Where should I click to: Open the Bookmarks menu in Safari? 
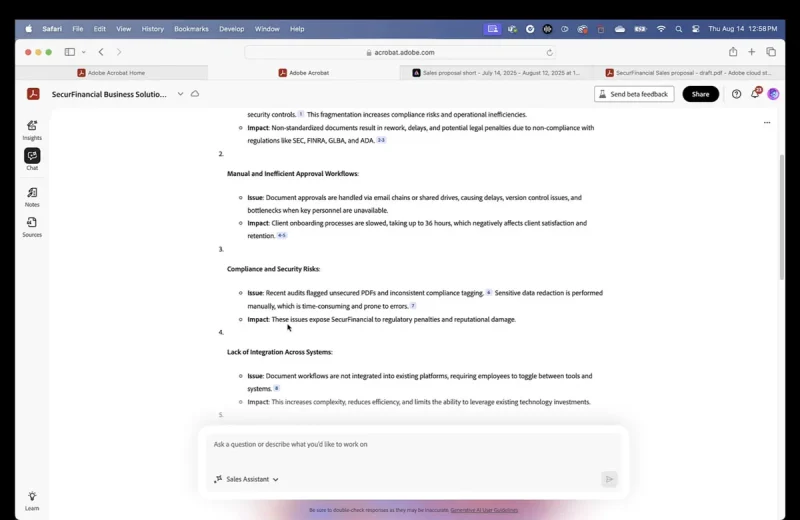pyautogui.click(x=191, y=29)
